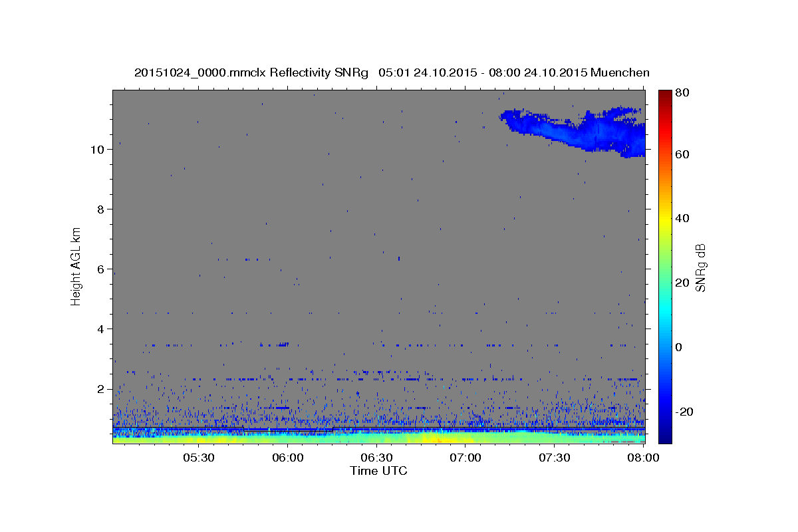
Task: Click the height axis label 8
Action: (x=101, y=209)
